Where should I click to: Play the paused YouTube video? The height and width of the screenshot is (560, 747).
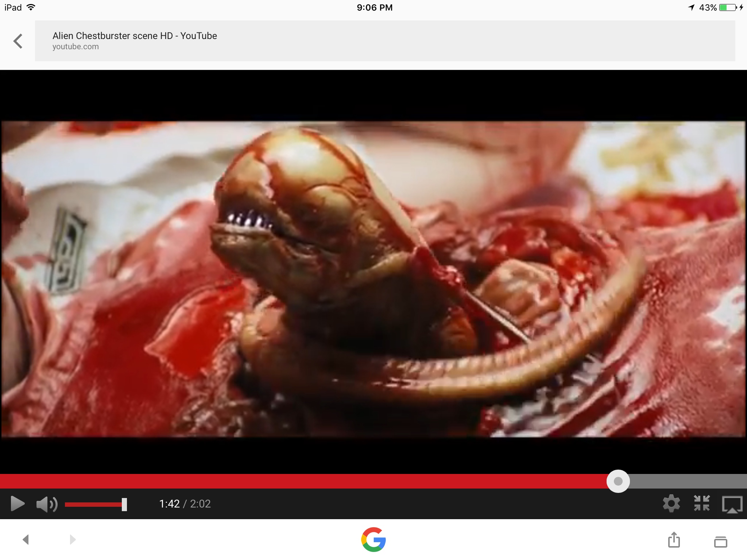17,503
